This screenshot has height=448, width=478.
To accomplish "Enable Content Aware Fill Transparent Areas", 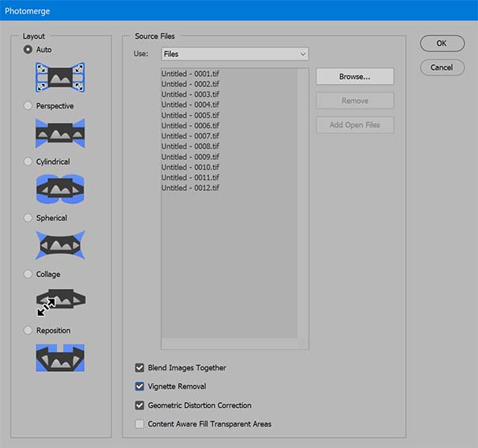I will (x=140, y=424).
